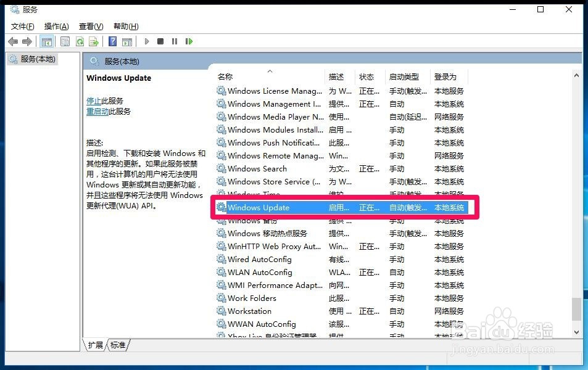Open the 操作(A) menu
The height and width of the screenshot is (370, 588).
[57, 27]
